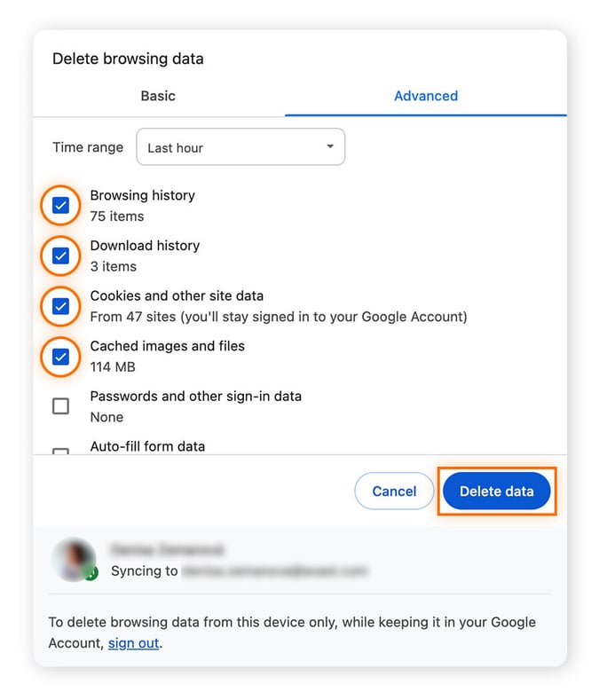Click the green sync badge on the avatar
This screenshot has height=700, width=599.
pyautogui.click(x=91, y=574)
